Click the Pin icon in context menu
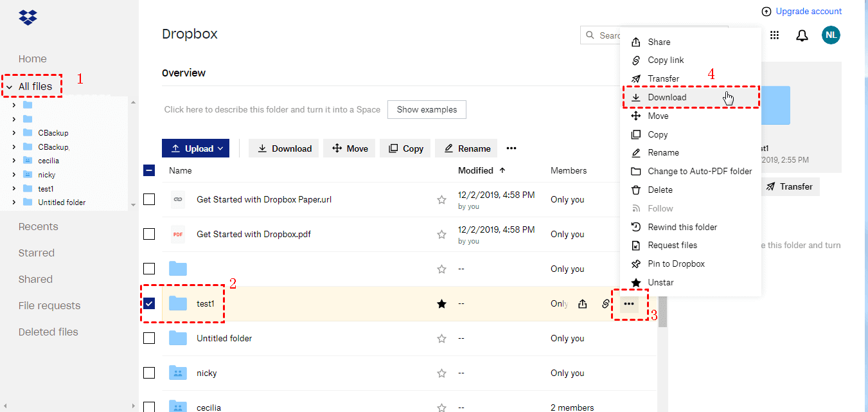 pos(636,264)
